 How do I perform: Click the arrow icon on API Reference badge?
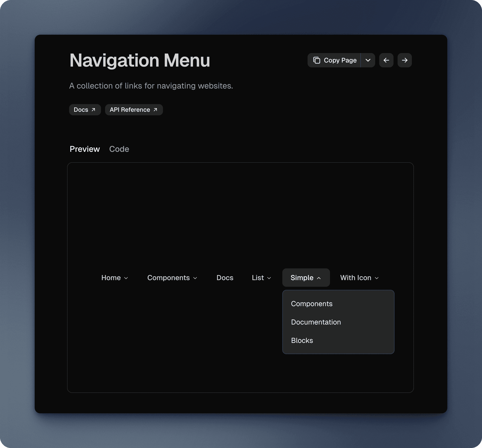pos(155,110)
